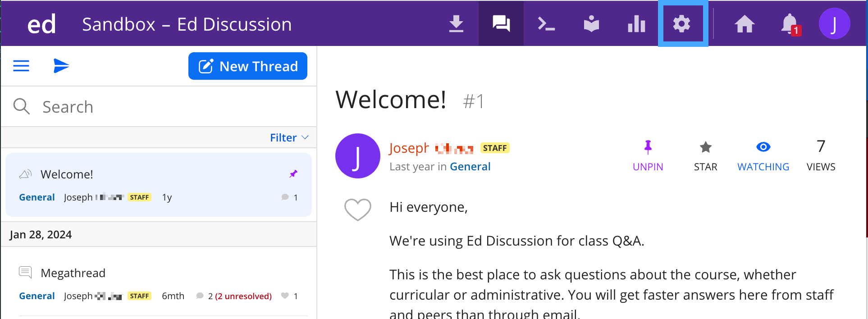Open the Lessons book reader icon
The image size is (868, 319).
(x=591, y=23)
